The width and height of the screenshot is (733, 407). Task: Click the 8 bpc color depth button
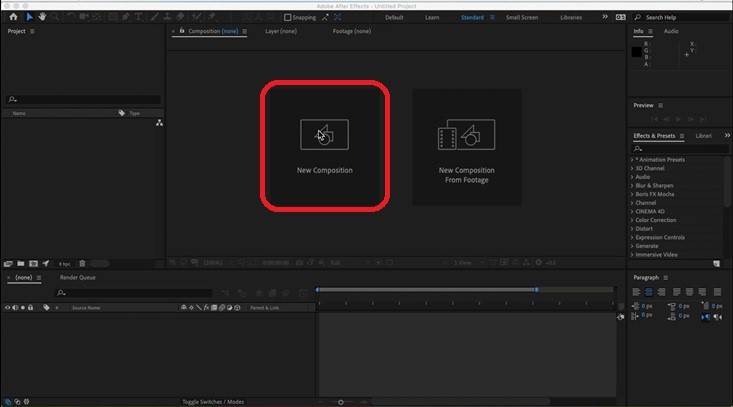pyautogui.click(x=65, y=264)
